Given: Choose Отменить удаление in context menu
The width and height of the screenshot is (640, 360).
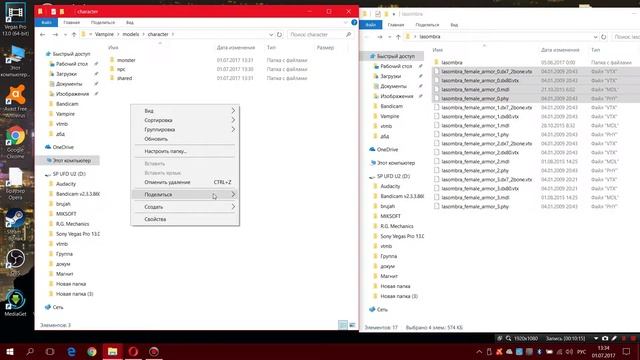Looking at the screenshot, I should (185, 182).
